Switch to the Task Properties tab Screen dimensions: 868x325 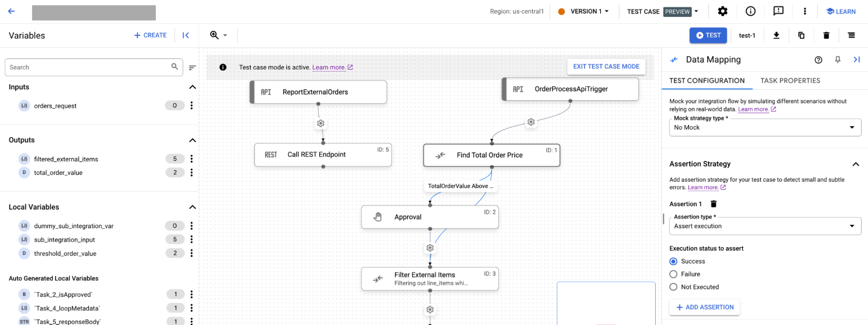(790, 81)
